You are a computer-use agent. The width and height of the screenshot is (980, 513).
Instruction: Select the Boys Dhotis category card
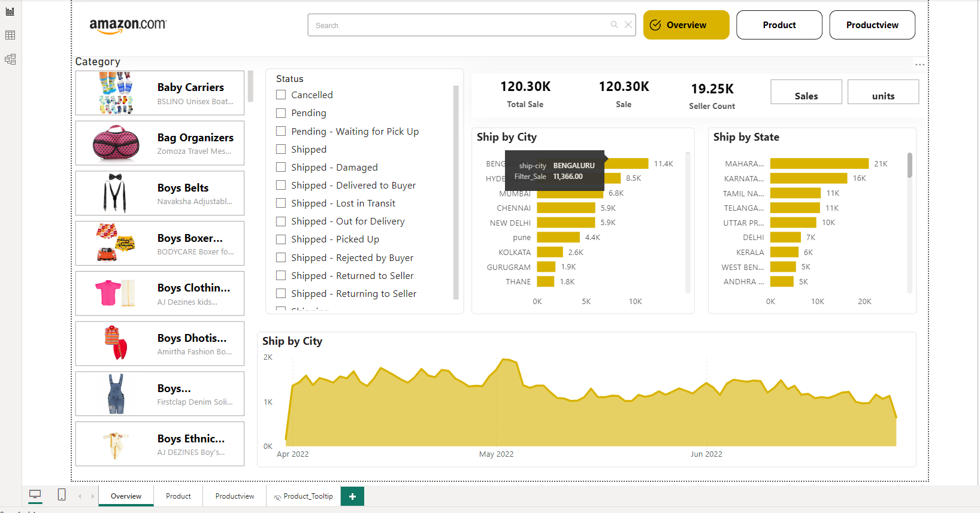click(160, 344)
